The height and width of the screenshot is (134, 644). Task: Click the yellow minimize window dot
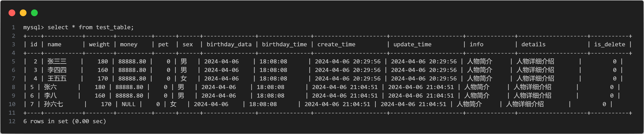pos(23,13)
